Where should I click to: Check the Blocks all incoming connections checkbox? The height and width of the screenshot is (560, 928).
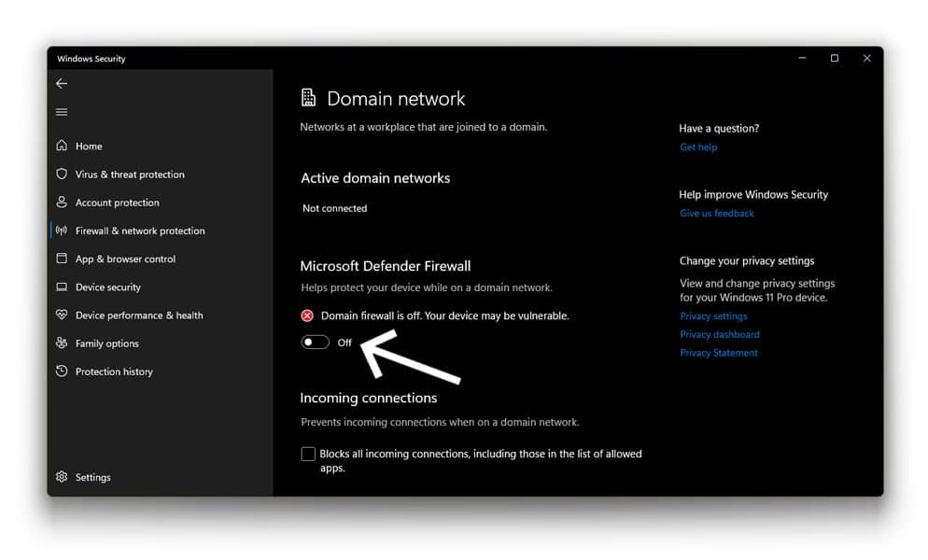tap(308, 454)
